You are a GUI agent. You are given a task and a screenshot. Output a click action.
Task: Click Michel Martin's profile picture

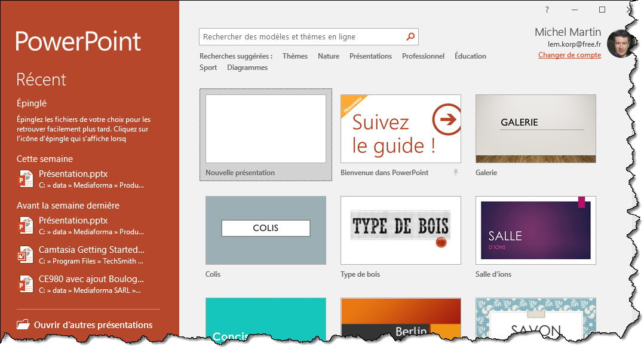(x=621, y=43)
